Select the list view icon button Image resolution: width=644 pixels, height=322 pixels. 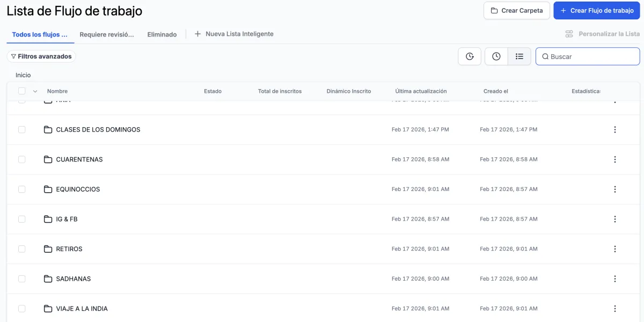point(519,56)
